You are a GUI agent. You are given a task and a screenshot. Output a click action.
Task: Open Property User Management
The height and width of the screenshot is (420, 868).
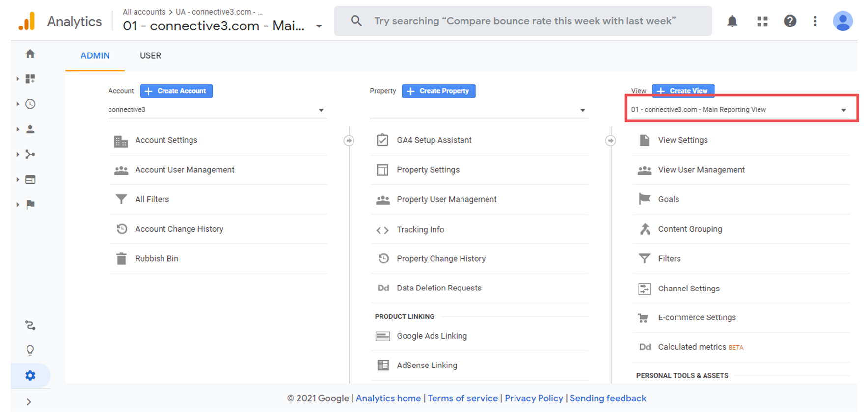click(480, 199)
